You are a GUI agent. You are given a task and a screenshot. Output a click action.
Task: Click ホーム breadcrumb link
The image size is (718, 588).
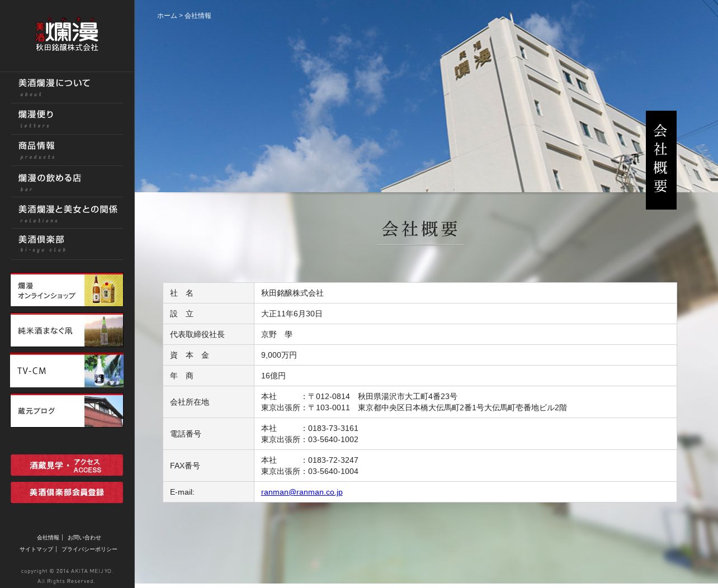tap(167, 16)
